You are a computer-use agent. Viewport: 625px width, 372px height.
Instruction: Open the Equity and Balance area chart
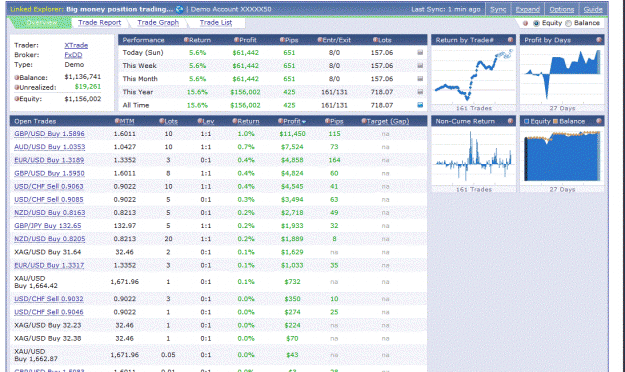pyautogui.click(x=562, y=156)
